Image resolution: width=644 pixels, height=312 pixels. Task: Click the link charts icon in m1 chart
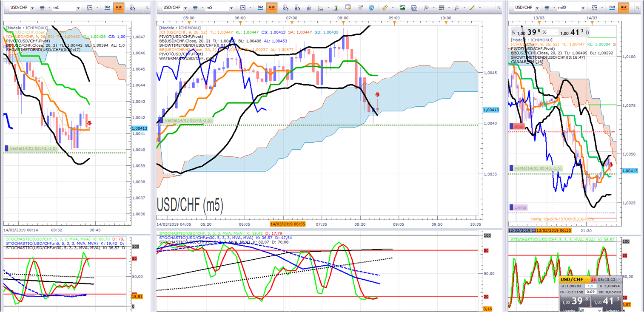[41, 7]
